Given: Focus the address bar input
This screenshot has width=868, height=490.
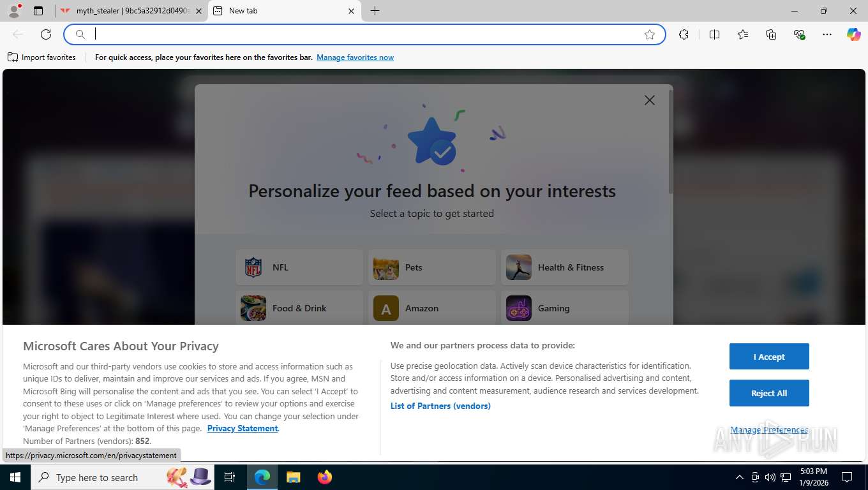Looking at the screenshot, I should tap(365, 34).
